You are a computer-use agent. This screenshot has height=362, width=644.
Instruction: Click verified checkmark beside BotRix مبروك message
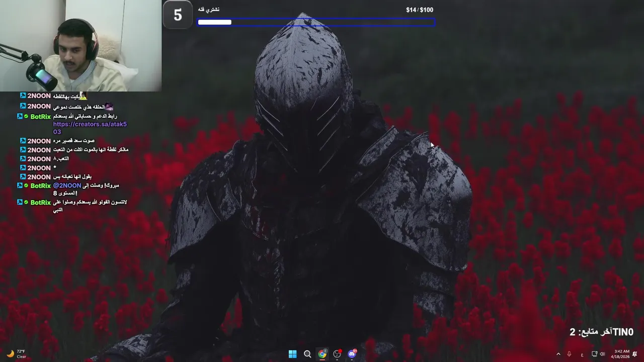[x=26, y=186]
